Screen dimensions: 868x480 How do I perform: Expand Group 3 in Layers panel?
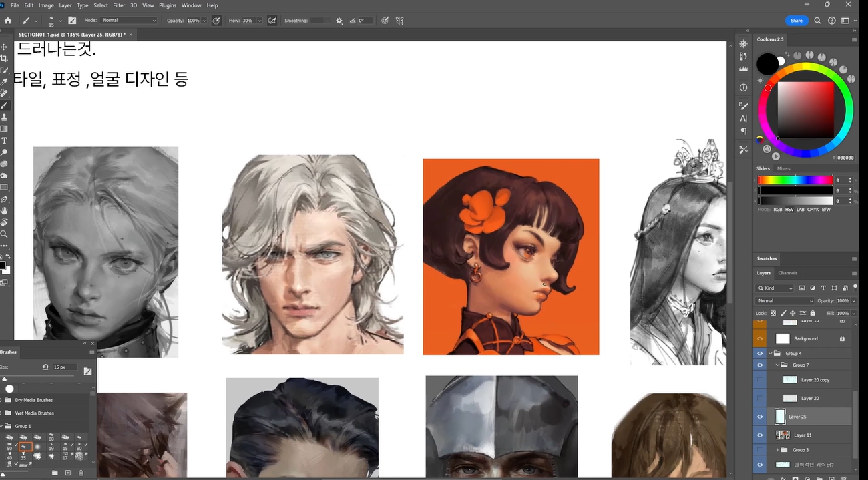pos(777,450)
